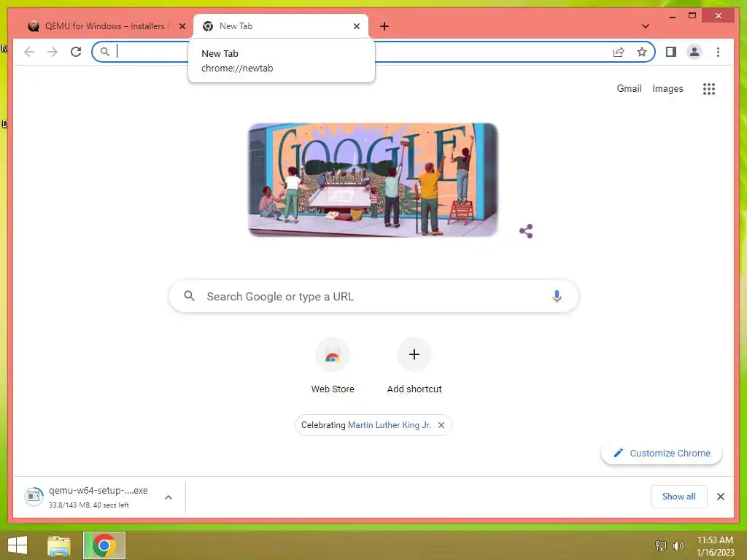The width and height of the screenshot is (747, 560).
Task: Open a new tab with the plus button
Action: pyautogui.click(x=384, y=26)
